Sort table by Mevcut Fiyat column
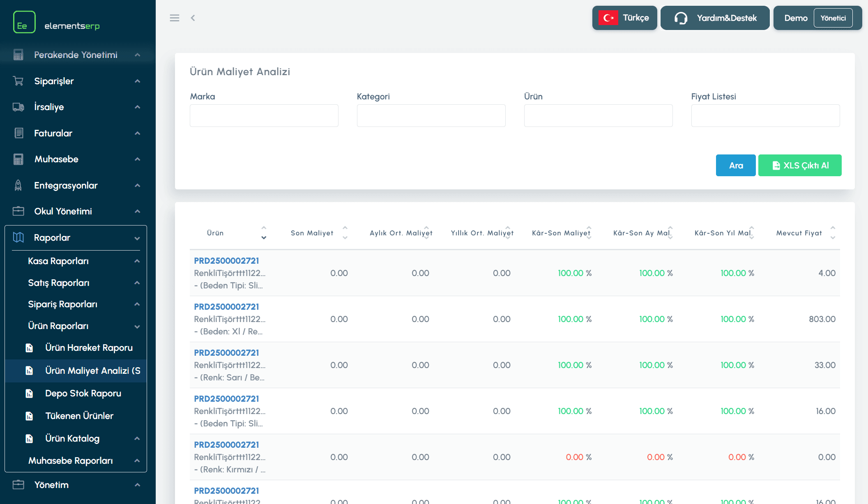Image resolution: width=868 pixels, height=504 pixels. coord(799,233)
